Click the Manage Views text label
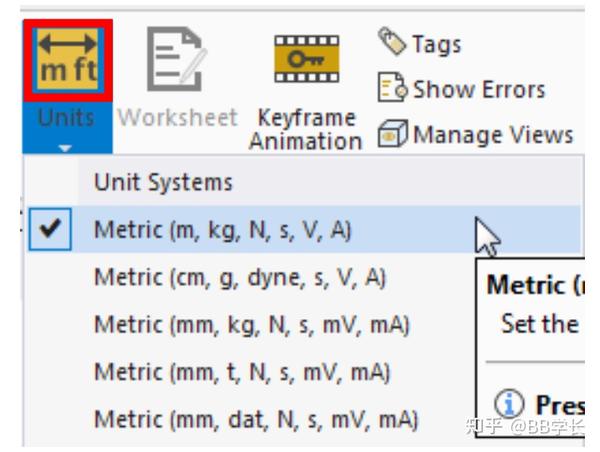The image size is (600, 452). pyautogui.click(x=492, y=133)
